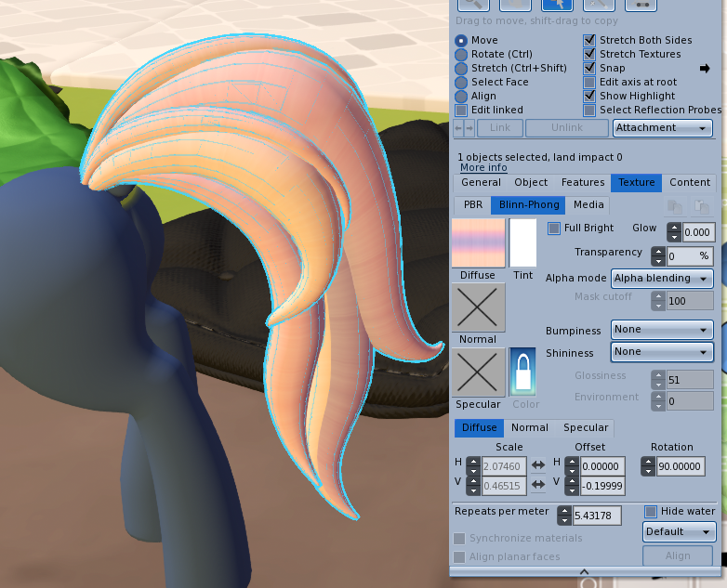This screenshot has width=727, height=588.
Task: Disable the Snap checkbox
Action: click(589, 68)
